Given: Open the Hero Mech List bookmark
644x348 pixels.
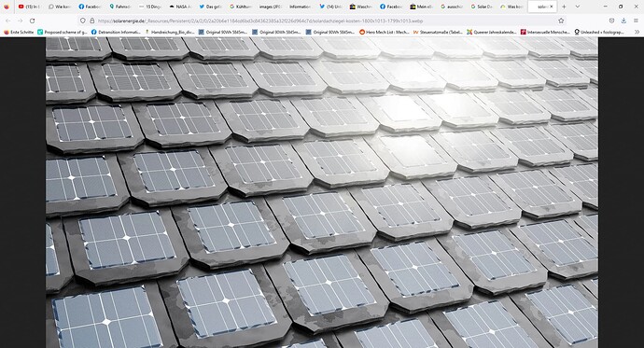Looking at the screenshot, I should tap(384, 32).
